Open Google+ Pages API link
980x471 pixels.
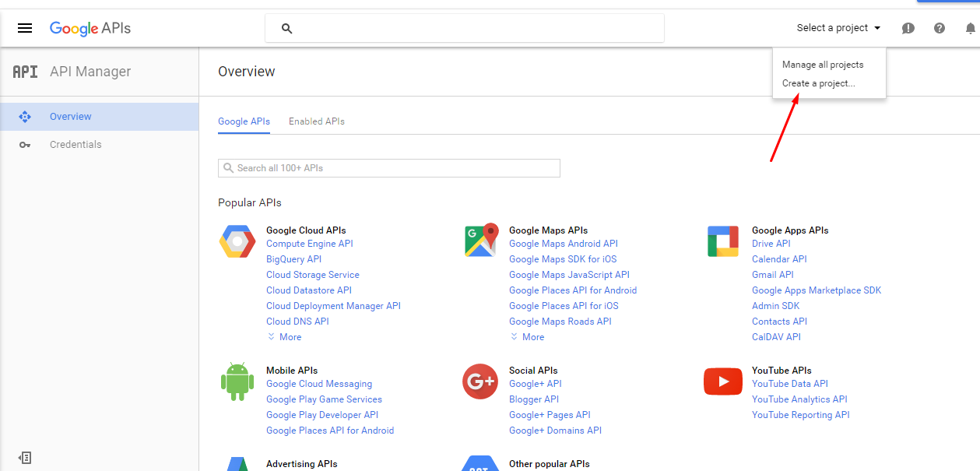[550, 415]
